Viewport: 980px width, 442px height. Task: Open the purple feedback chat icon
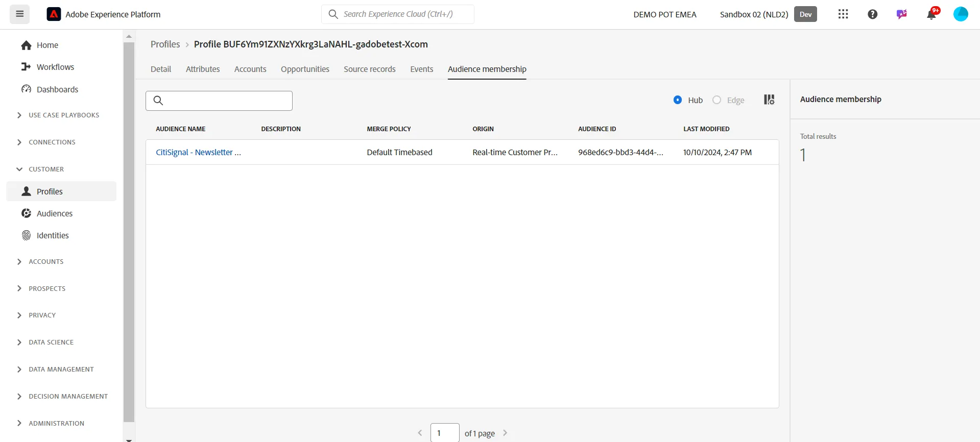click(902, 14)
